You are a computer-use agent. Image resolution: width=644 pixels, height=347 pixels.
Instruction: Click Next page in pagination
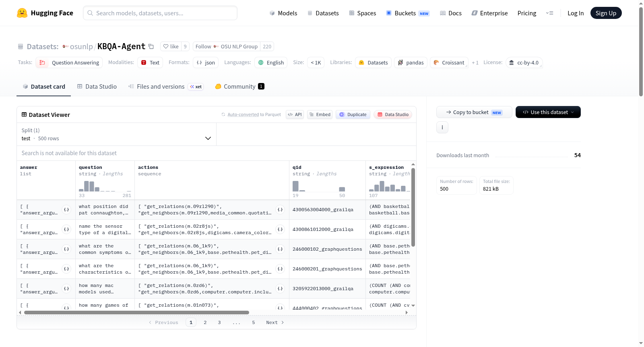(275, 322)
